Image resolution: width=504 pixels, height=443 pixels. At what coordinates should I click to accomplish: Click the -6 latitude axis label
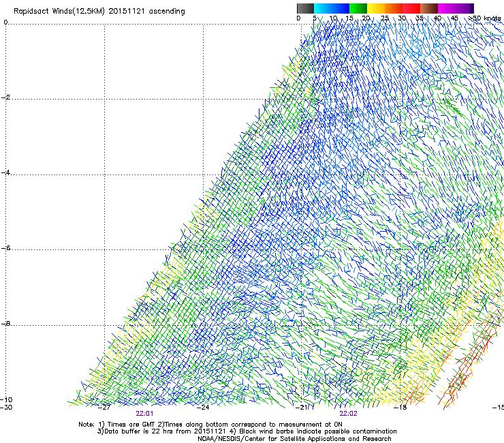coord(6,248)
